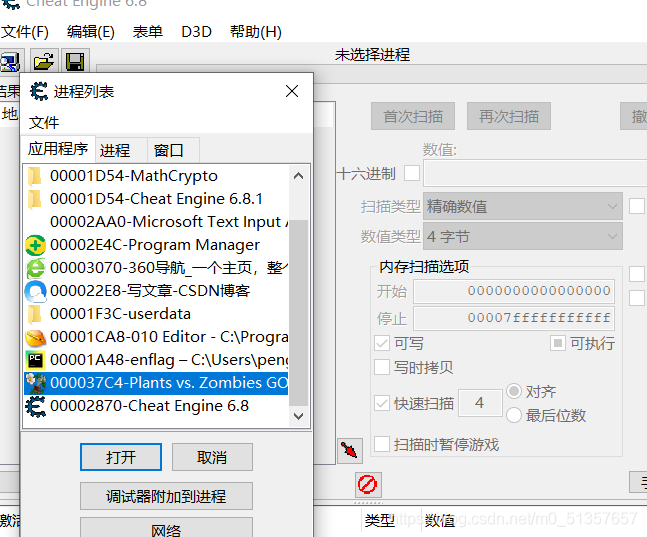The width and height of the screenshot is (647, 537).
Task: Toggle the 快速扫描 fast scan checkbox
Action: [x=382, y=403]
